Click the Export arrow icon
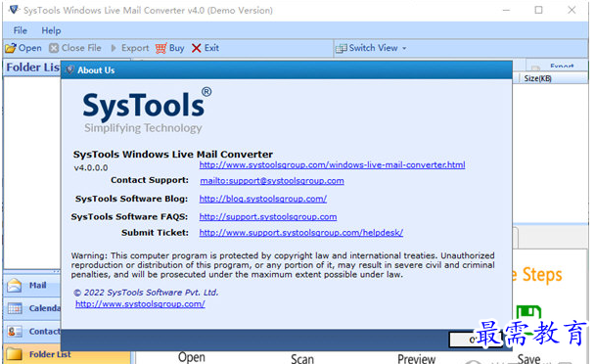 114,48
